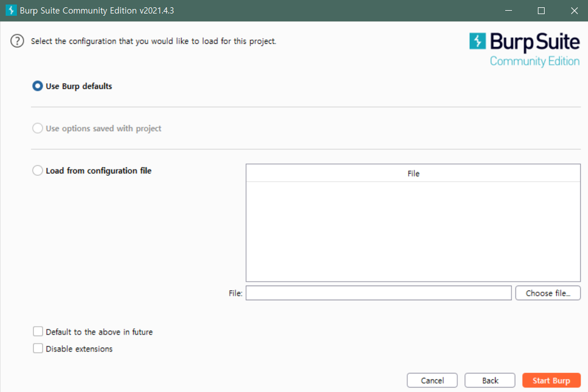
Task: Click the help question mark icon
Action: pyautogui.click(x=17, y=41)
